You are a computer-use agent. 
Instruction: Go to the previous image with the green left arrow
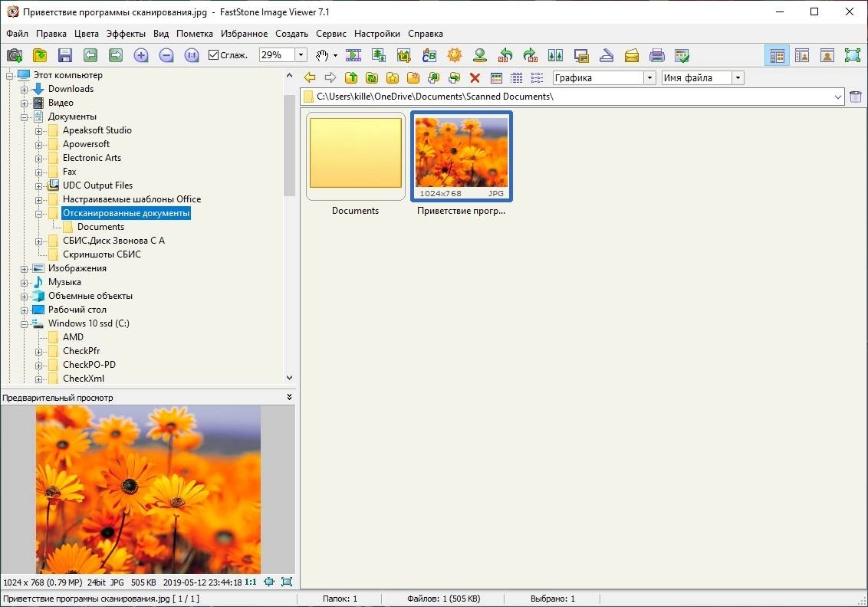[x=90, y=55]
